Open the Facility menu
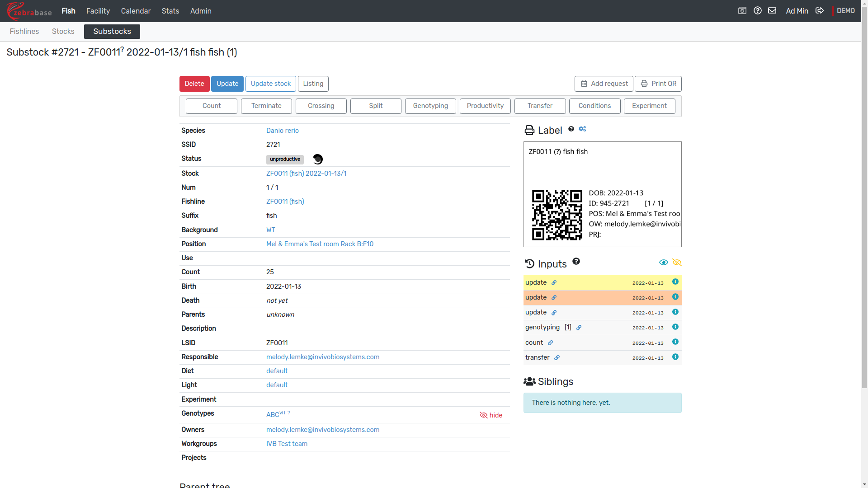The height and width of the screenshot is (488, 868). 98,11
